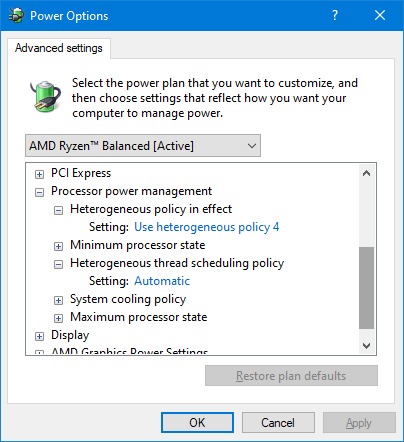
Task: Click OK to confirm settings
Action: tap(197, 423)
